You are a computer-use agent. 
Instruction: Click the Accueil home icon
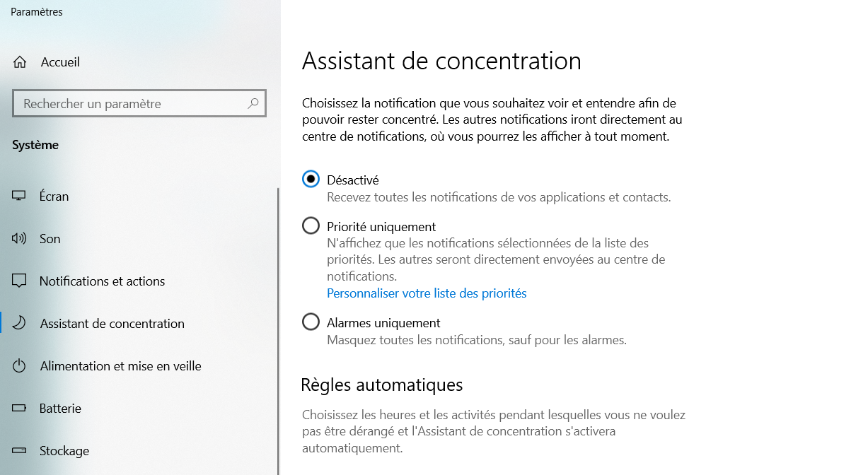[20, 62]
